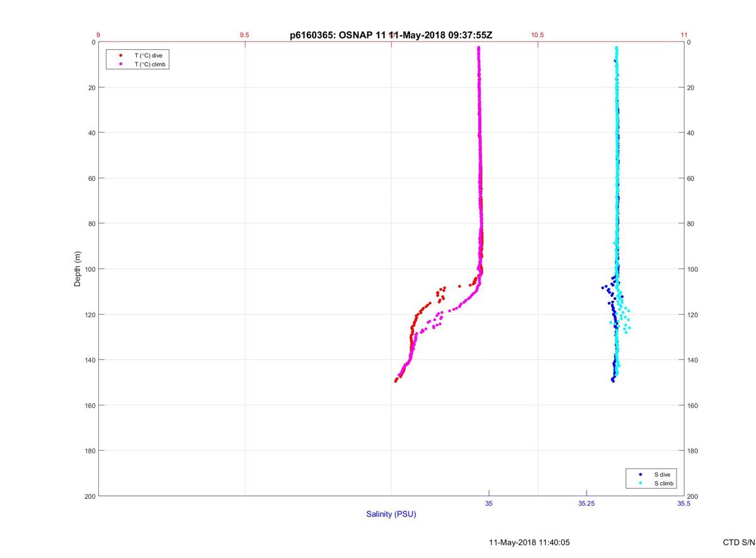The width and height of the screenshot is (756, 558).
Task: Click the 9.5 temperature tick label
Action: [x=244, y=35]
